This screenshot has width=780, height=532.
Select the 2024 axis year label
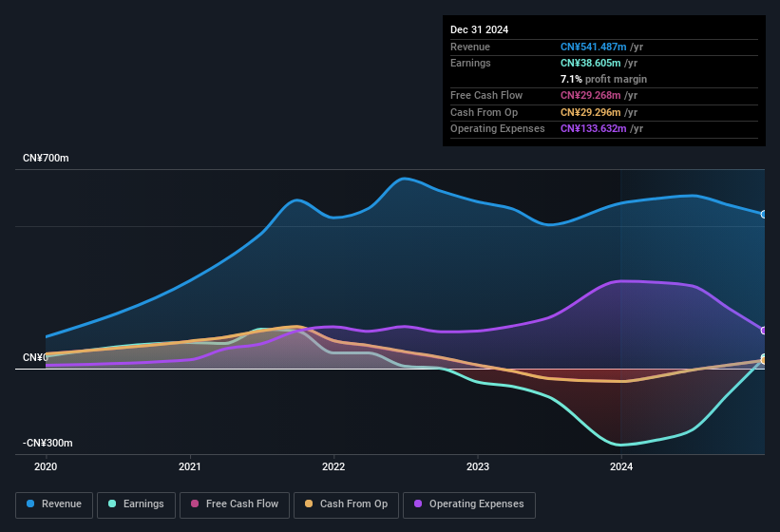click(x=621, y=466)
